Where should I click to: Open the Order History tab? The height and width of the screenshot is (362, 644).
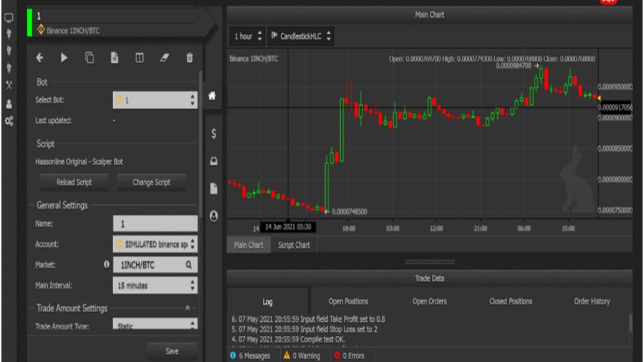[x=592, y=301]
